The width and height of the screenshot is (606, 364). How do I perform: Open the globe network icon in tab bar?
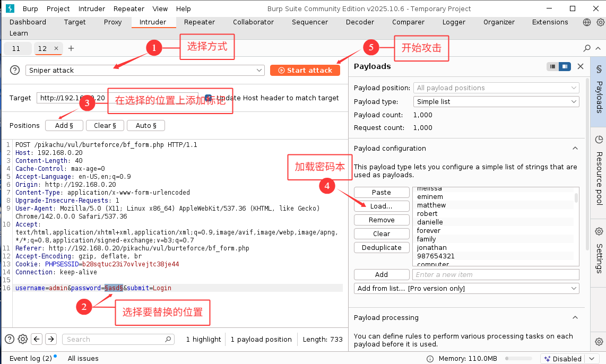coord(587,22)
